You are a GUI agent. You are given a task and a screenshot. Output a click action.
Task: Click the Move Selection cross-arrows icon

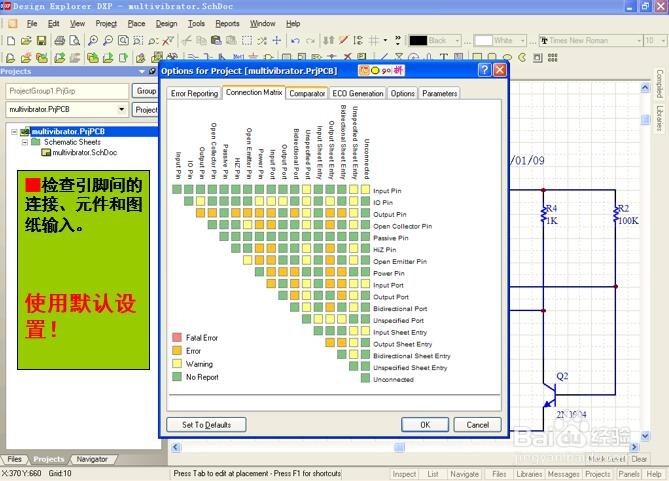coord(277,41)
